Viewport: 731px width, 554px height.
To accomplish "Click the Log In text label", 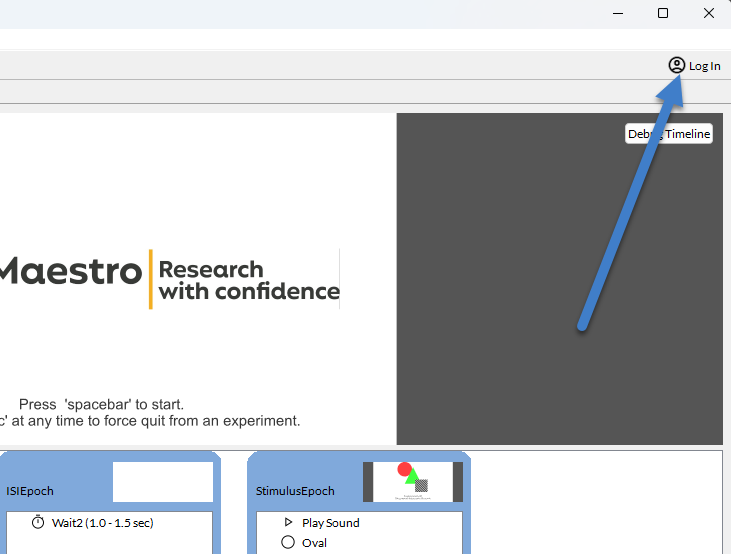I will tap(704, 66).
